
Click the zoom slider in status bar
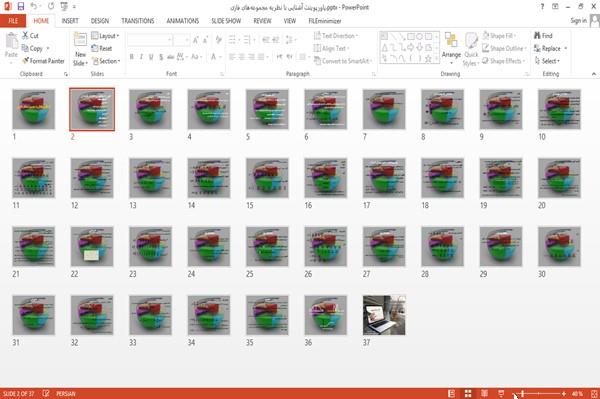(539, 393)
